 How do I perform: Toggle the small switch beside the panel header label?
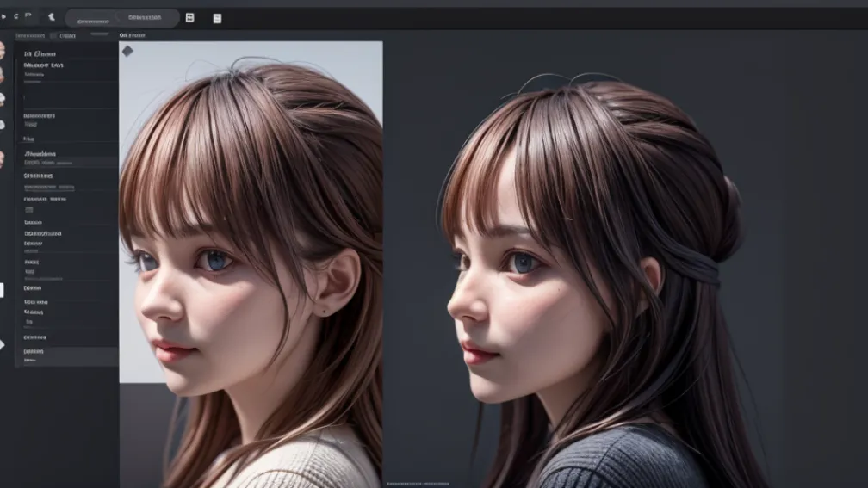click(53, 35)
